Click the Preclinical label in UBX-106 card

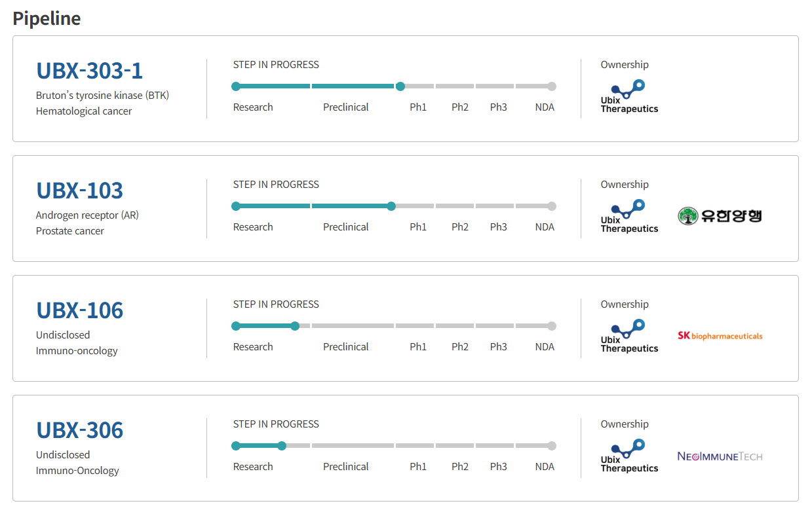point(345,347)
